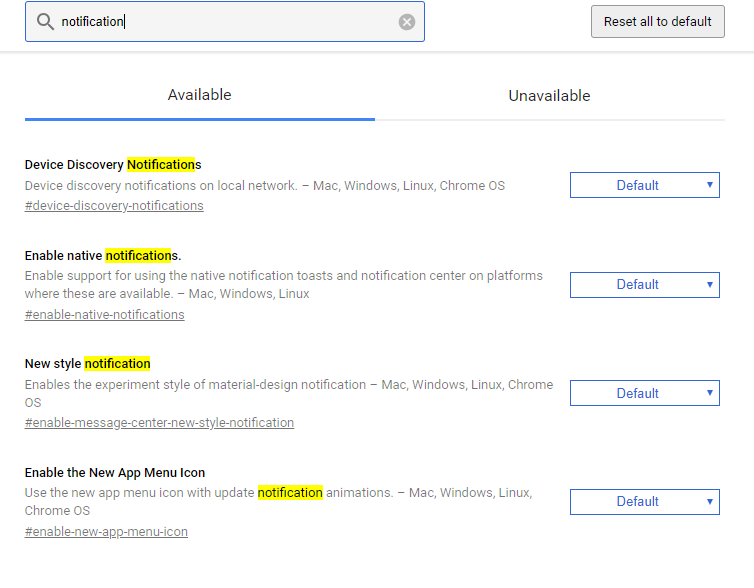Image resolution: width=754 pixels, height=588 pixels.
Task: Expand Enable New App Menu Icon dropdown
Action: [x=644, y=501]
